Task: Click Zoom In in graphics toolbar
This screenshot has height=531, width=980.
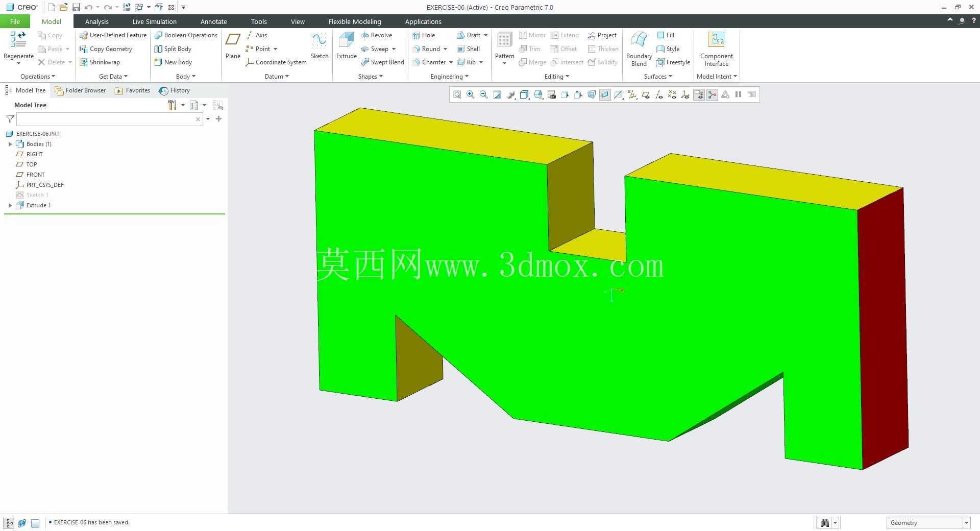Action: pos(471,94)
